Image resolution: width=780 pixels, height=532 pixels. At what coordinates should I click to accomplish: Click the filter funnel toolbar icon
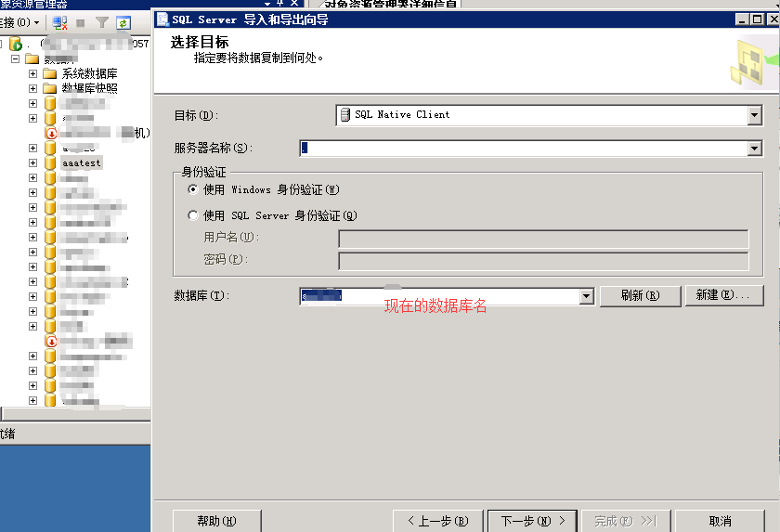pos(102,23)
